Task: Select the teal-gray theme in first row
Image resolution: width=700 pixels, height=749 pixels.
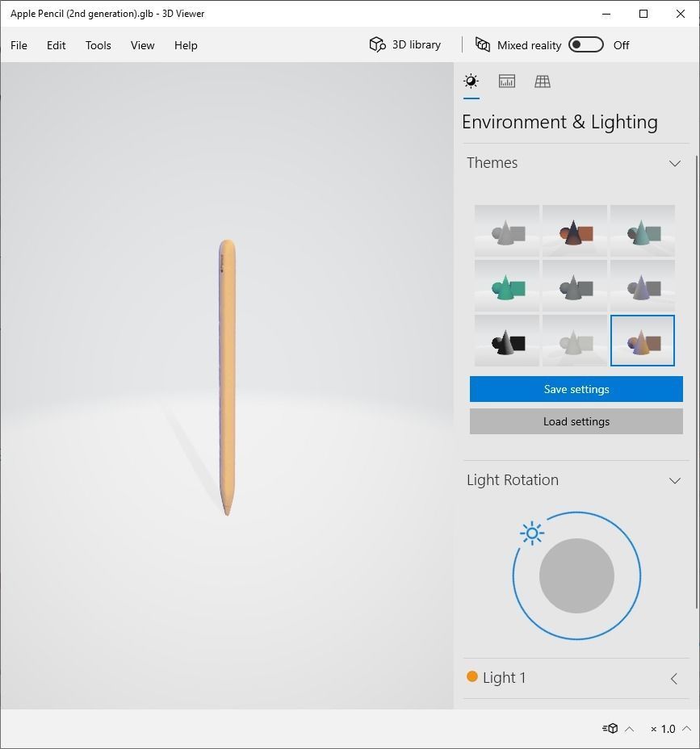Action: pos(643,231)
